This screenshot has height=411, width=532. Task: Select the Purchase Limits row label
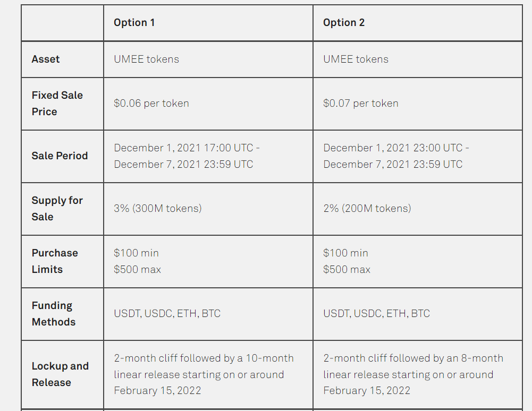[55, 261]
